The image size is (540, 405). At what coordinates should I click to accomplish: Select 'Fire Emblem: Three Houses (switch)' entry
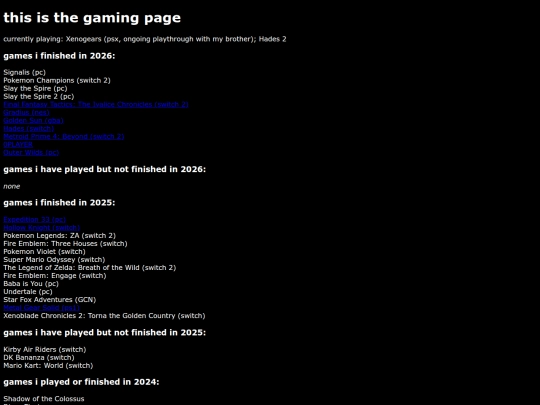point(65,243)
